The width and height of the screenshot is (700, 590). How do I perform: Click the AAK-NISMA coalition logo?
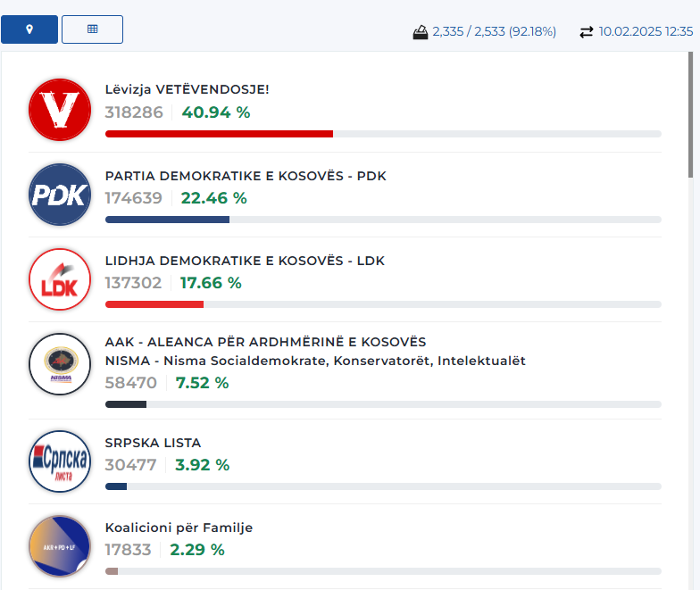click(x=60, y=364)
